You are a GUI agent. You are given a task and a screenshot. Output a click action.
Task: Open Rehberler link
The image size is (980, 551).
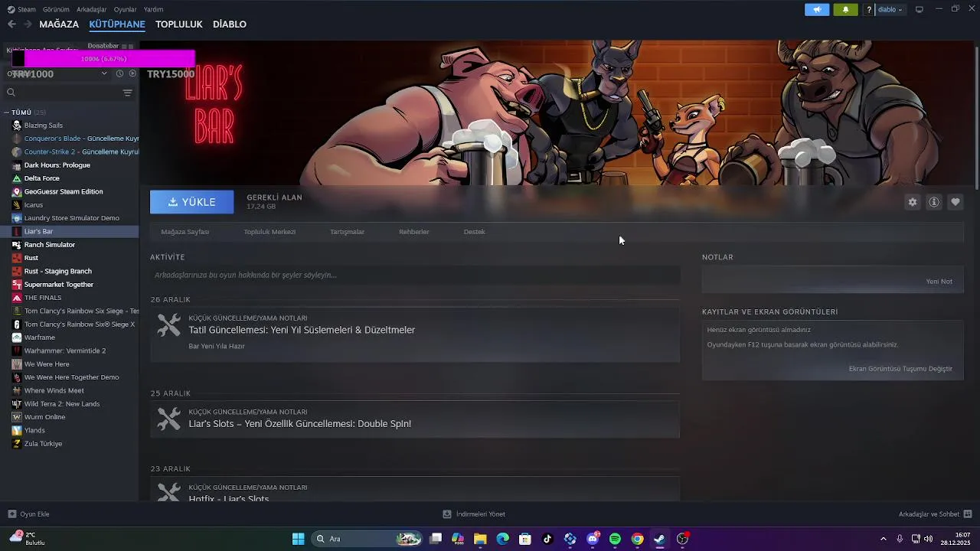click(x=414, y=232)
